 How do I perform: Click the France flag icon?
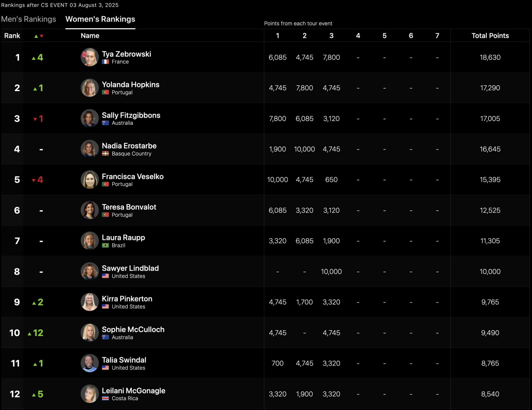(x=106, y=62)
